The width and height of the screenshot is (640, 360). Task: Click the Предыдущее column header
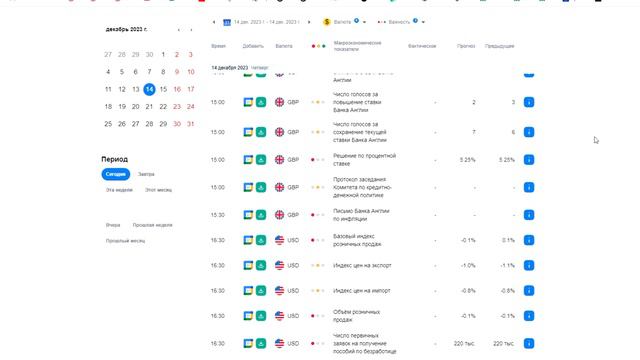pyautogui.click(x=500, y=46)
